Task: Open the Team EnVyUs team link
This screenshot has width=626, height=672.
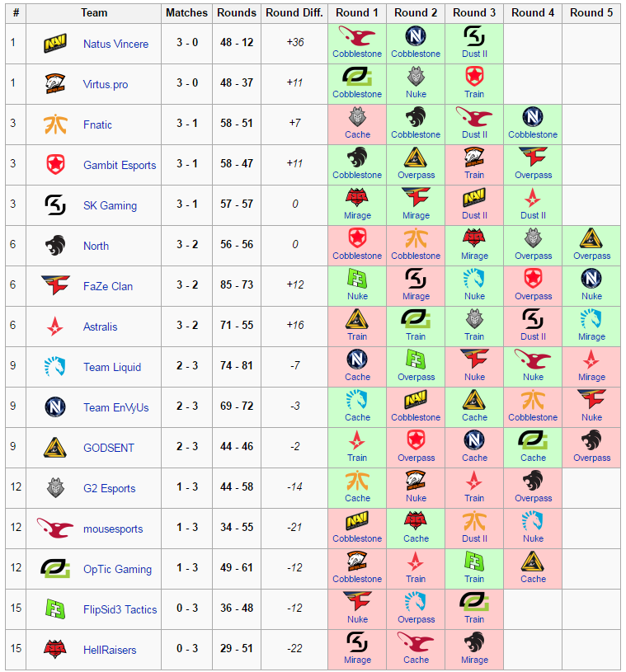Action: pyautogui.click(x=115, y=407)
